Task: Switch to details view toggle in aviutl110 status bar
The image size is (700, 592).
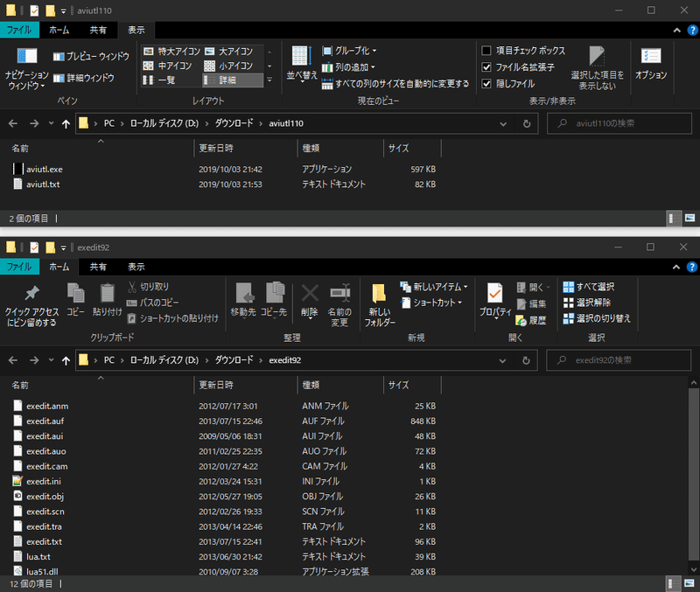Action: 674,218
